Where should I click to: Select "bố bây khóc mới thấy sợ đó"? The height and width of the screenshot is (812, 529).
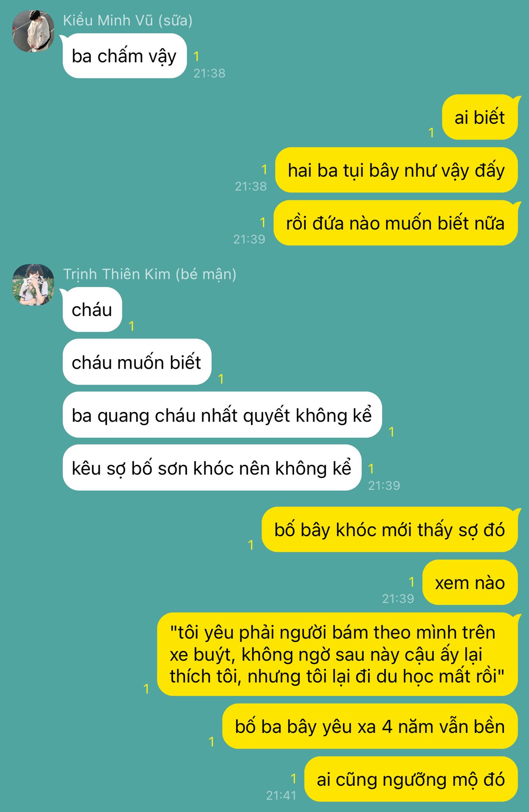(389, 529)
